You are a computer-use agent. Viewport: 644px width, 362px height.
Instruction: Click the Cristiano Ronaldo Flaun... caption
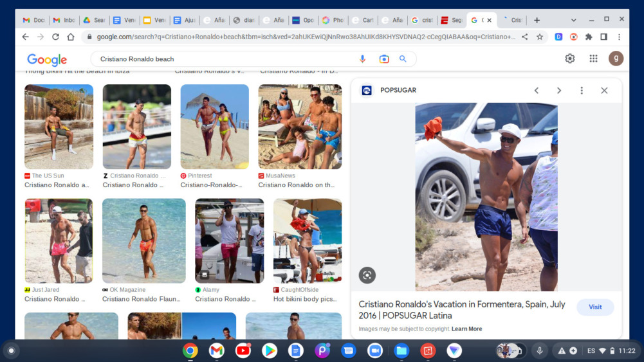pos(141,299)
